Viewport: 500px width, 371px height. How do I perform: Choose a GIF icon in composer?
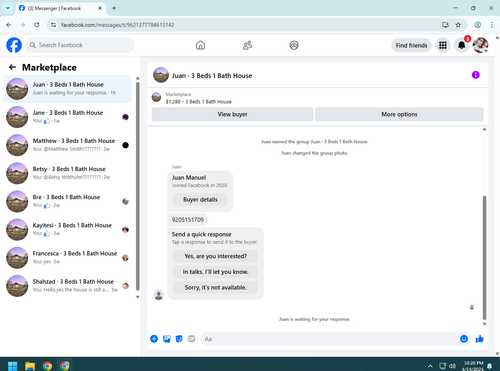tap(191, 339)
